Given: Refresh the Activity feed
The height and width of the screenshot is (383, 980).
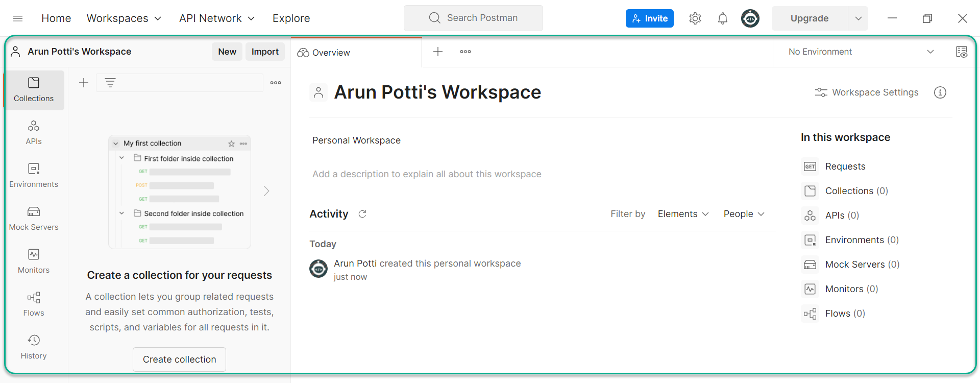Looking at the screenshot, I should point(362,214).
